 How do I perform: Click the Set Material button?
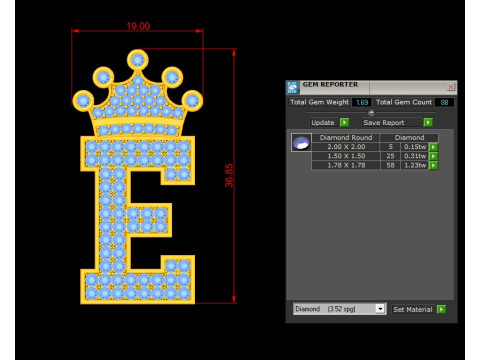413,309
